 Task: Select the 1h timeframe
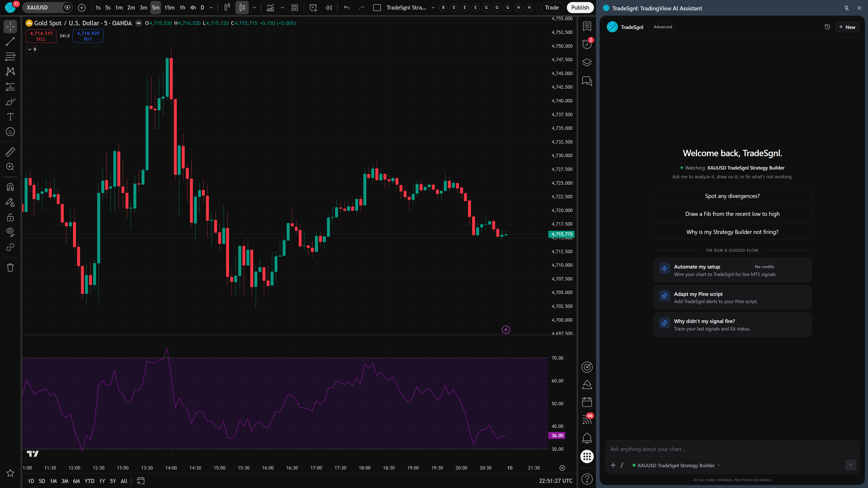(182, 7)
